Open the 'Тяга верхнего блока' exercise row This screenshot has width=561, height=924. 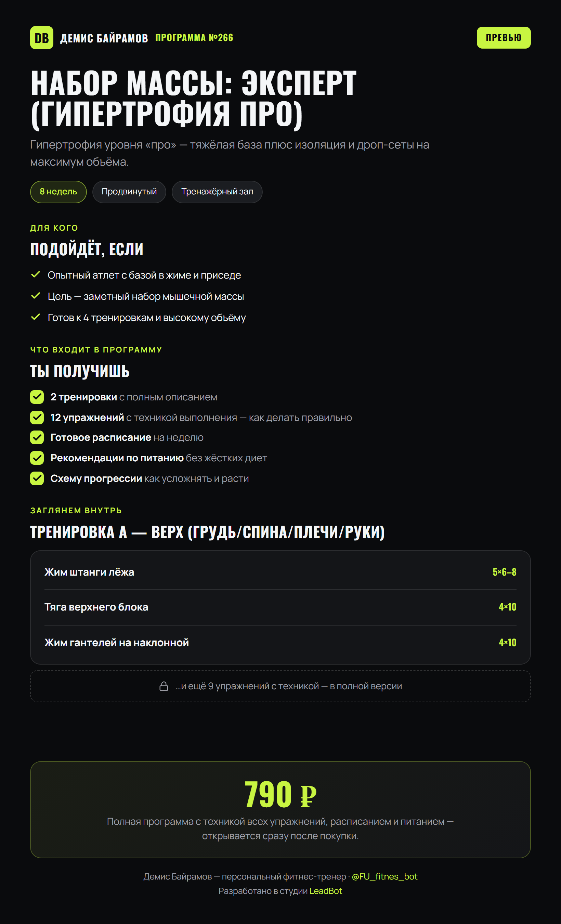pos(280,607)
